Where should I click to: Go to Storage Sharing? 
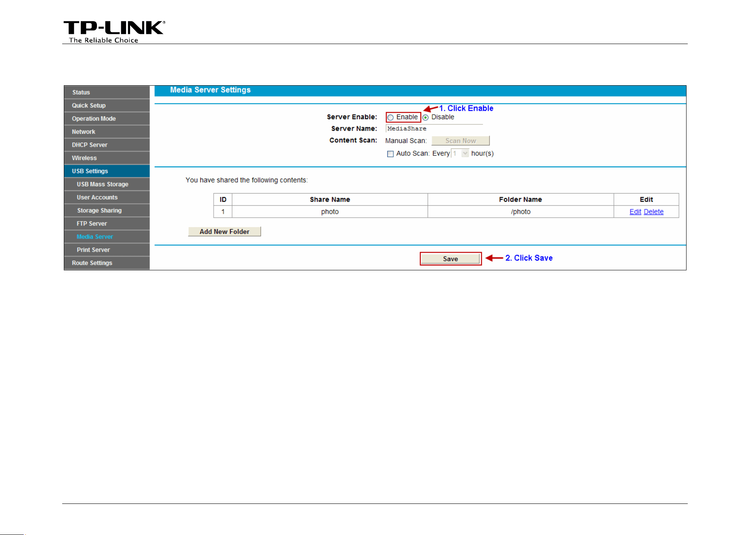coord(107,211)
